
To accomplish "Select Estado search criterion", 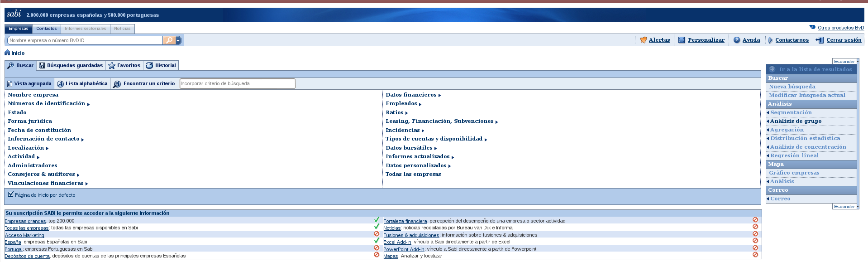I will [x=17, y=112].
